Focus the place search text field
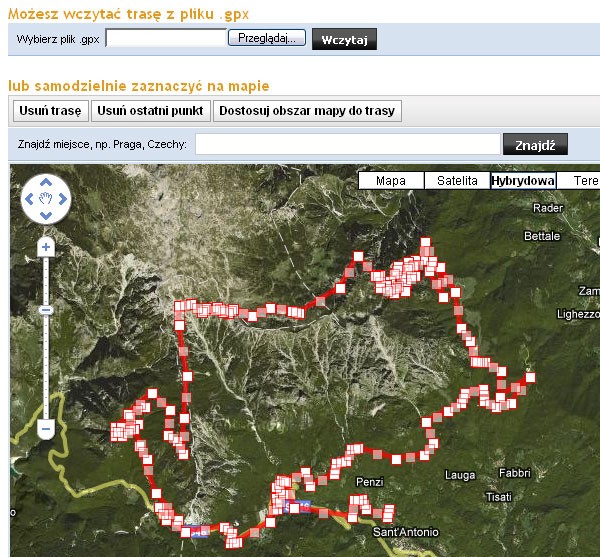 click(347, 144)
